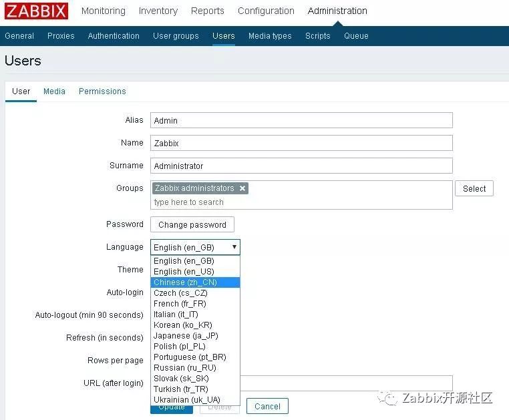Open the Monitoring menu

104,11
